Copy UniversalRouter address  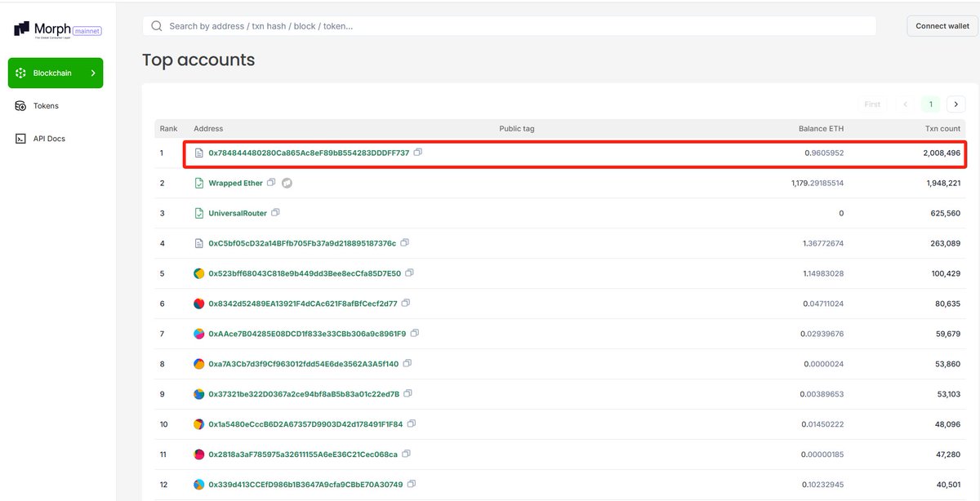(x=275, y=212)
